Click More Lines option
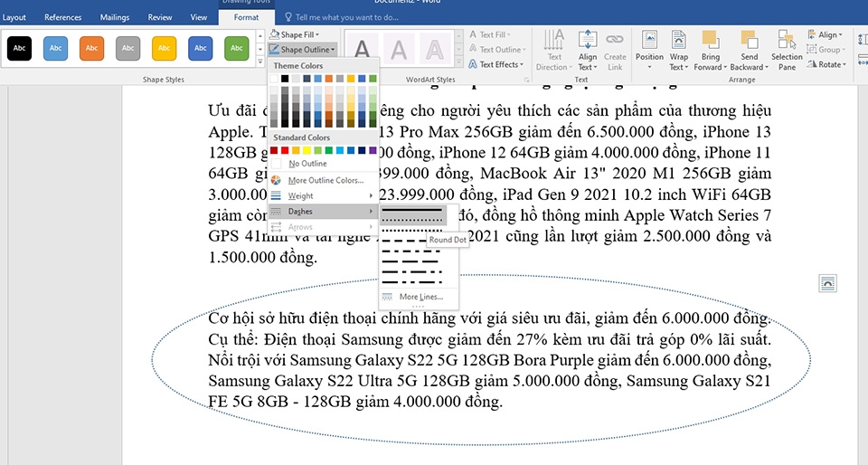 tap(419, 297)
